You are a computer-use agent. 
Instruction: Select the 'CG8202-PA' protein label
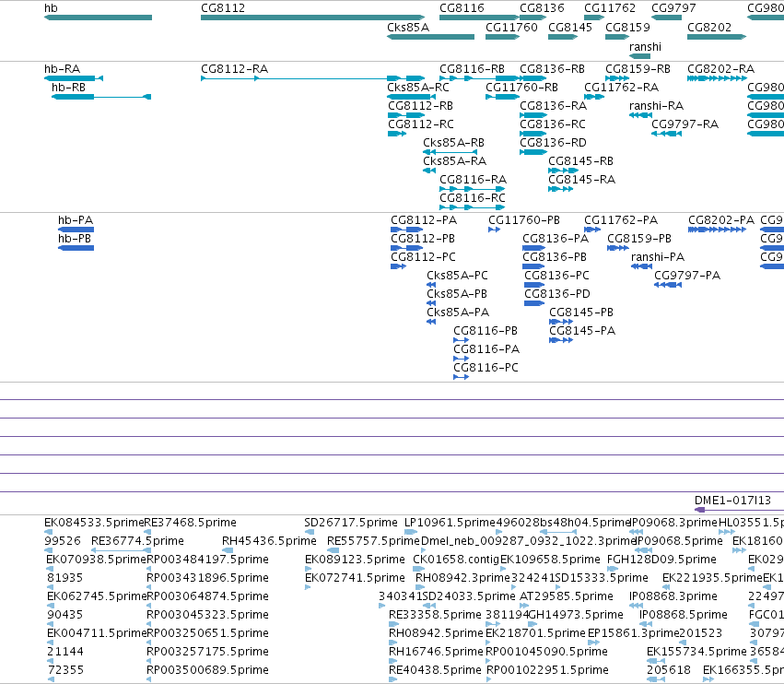[x=721, y=220]
